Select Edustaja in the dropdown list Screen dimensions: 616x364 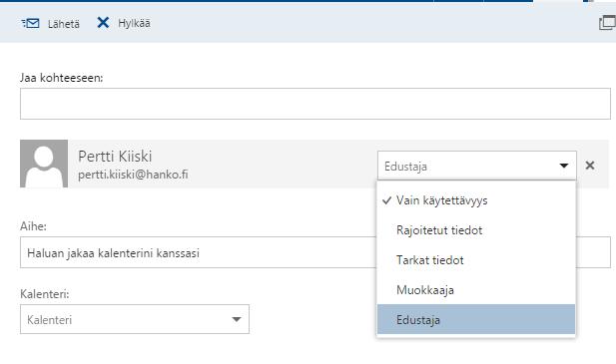[476, 319]
